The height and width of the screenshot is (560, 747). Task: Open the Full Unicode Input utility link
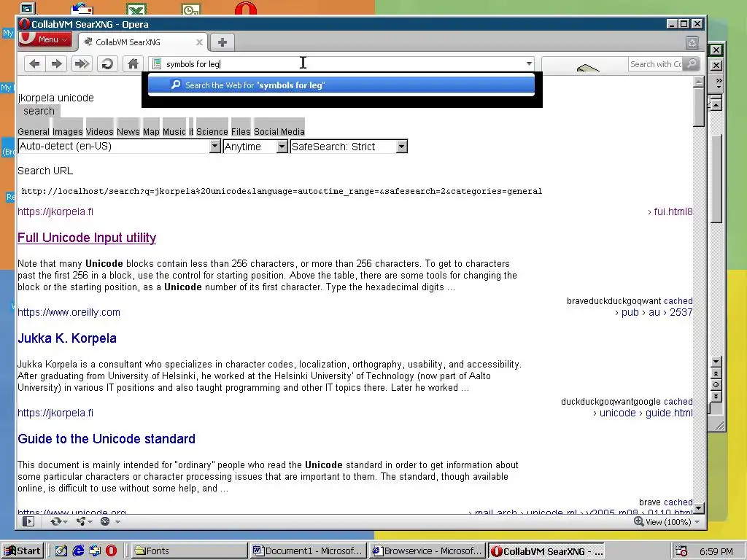pos(87,238)
